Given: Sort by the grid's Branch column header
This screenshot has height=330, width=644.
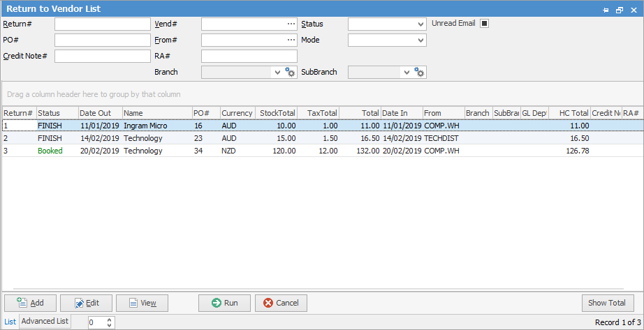Looking at the screenshot, I should point(478,113).
